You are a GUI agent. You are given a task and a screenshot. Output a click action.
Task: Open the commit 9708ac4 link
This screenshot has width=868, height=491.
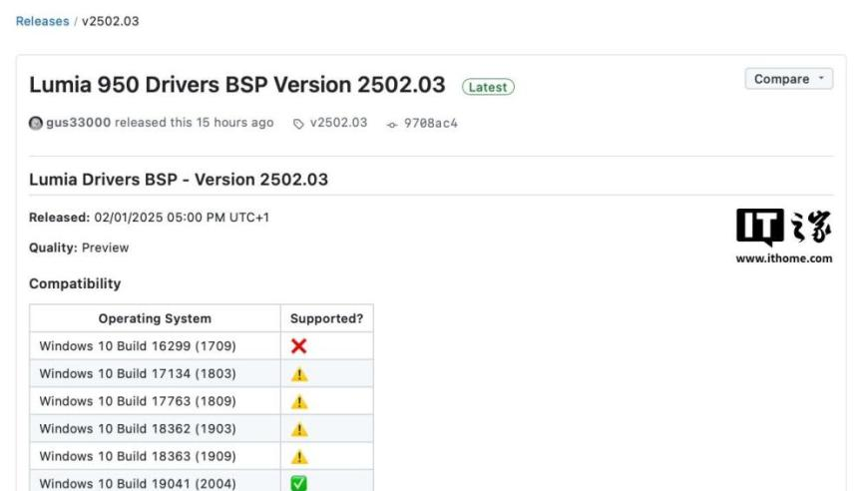coord(431,123)
